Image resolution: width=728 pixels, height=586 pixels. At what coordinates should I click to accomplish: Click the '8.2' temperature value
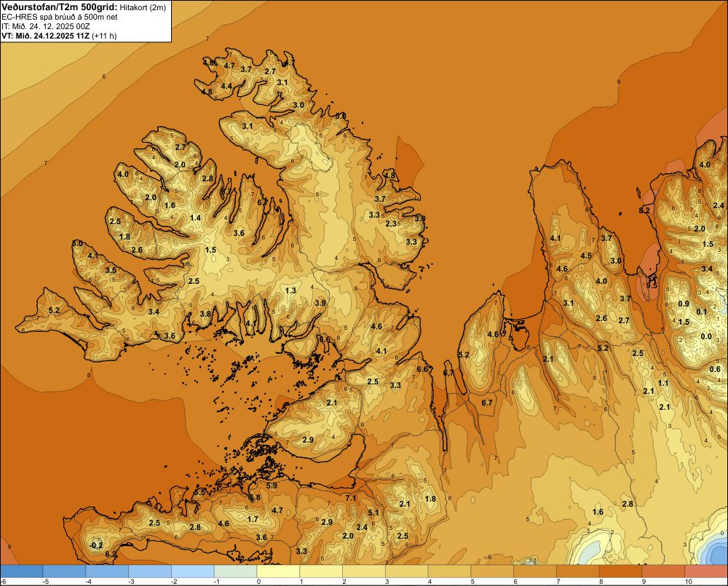point(644,210)
